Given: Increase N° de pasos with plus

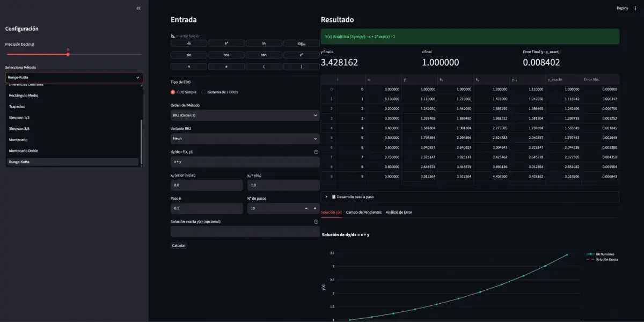Looking at the screenshot, I should [314, 208].
